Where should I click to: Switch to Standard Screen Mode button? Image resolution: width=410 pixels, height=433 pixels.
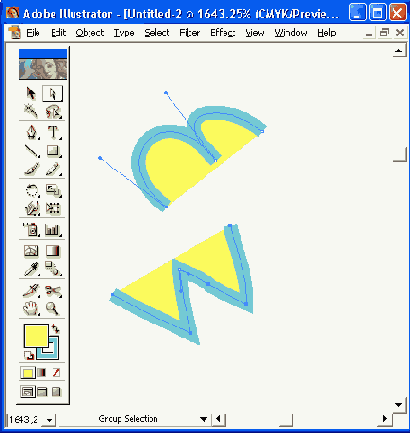click(27, 392)
